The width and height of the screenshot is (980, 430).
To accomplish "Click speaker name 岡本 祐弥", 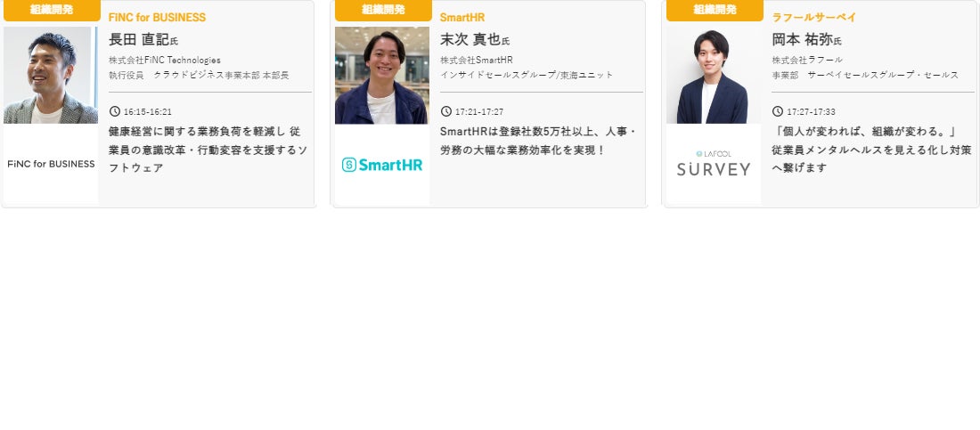I will [x=802, y=39].
